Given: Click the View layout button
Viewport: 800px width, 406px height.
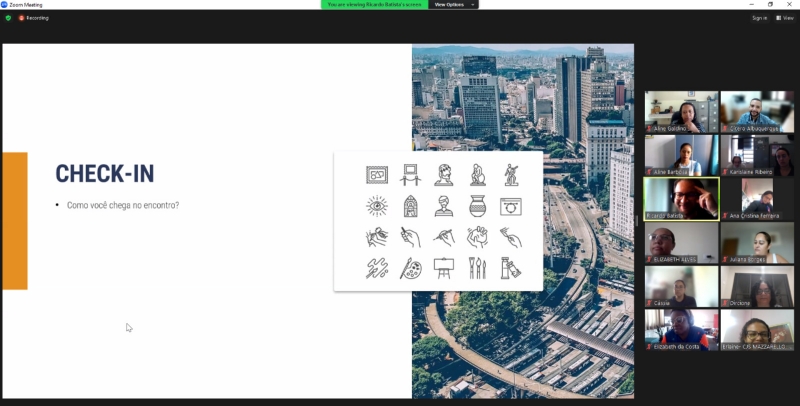Looking at the screenshot, I should click(x=784, y=18).
